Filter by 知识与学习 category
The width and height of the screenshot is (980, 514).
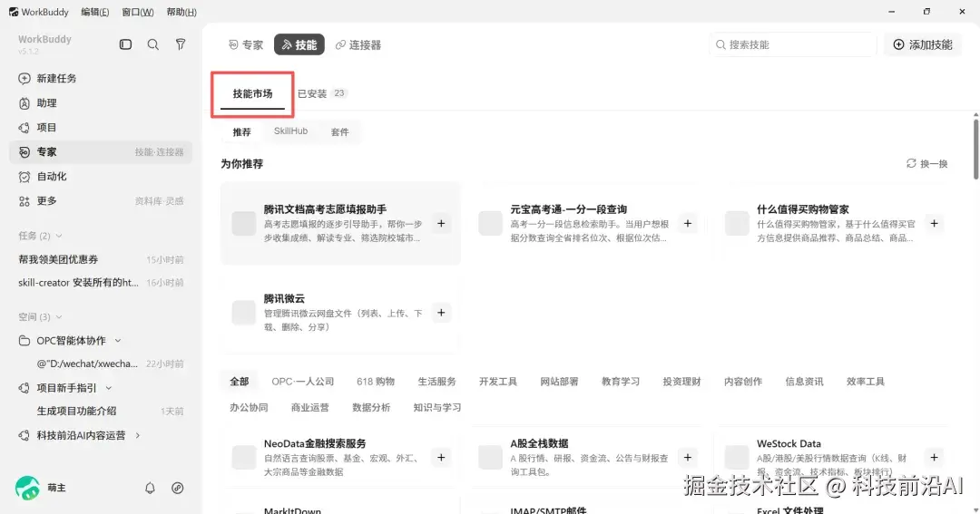tap(437, 407)
